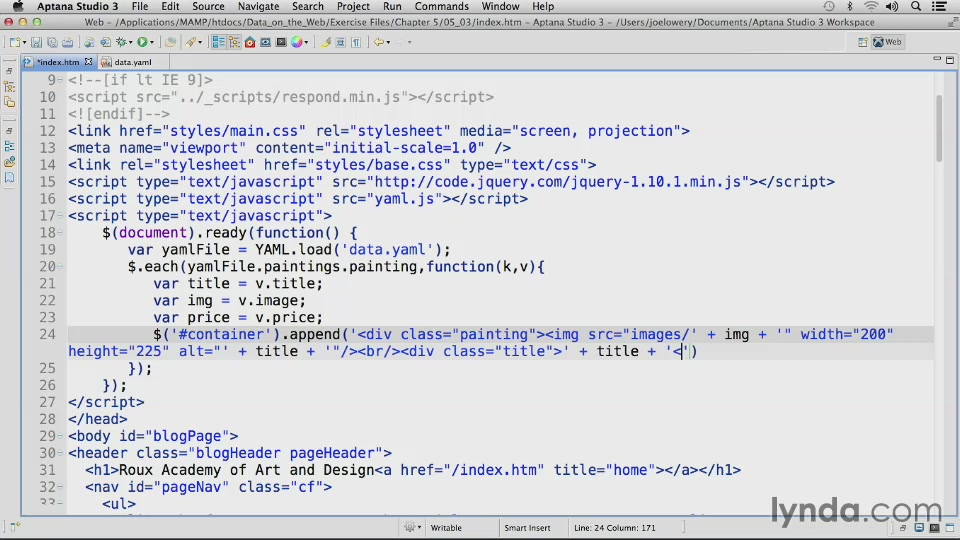Click the Save All toolbar icon
The width and height of the screenshot is (960, 540).
click(x=52, y=42)
